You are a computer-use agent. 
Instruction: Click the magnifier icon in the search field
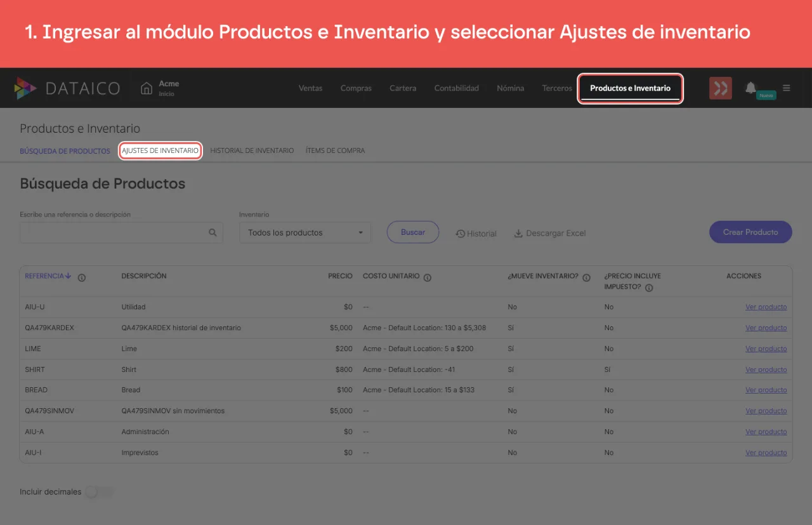[x=213, y=233]
